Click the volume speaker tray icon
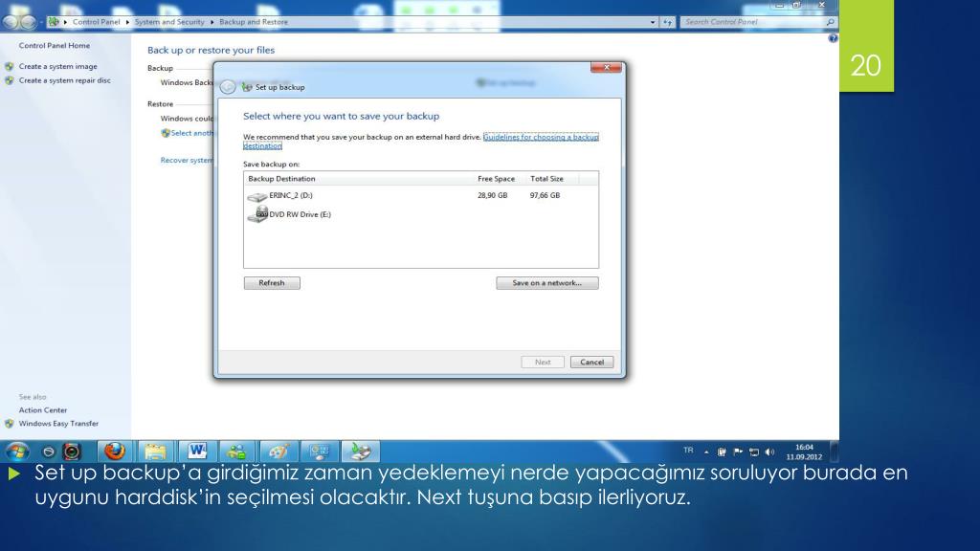 pyautogui.click(x=770, y=452)
